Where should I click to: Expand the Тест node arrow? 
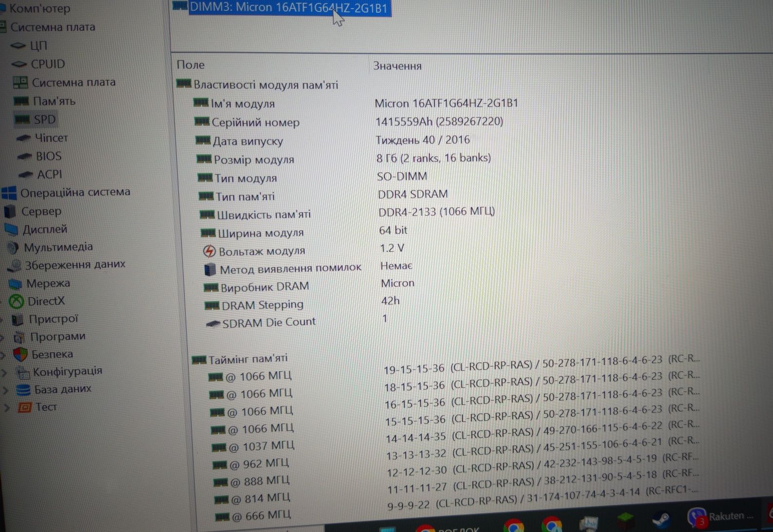6,408
